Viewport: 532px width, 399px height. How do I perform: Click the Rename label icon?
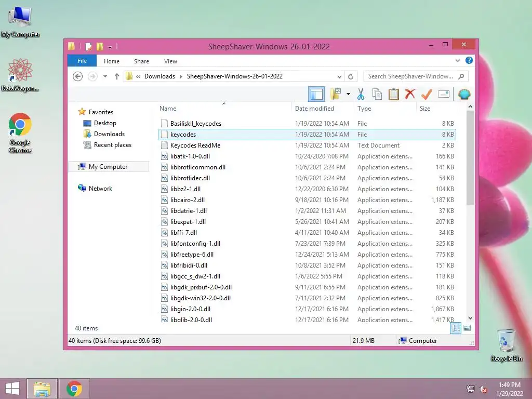pos(444,94)
